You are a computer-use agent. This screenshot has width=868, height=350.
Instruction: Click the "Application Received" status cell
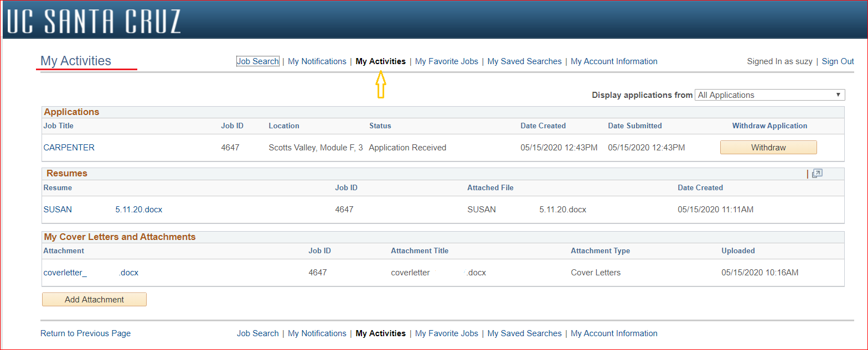407,148
